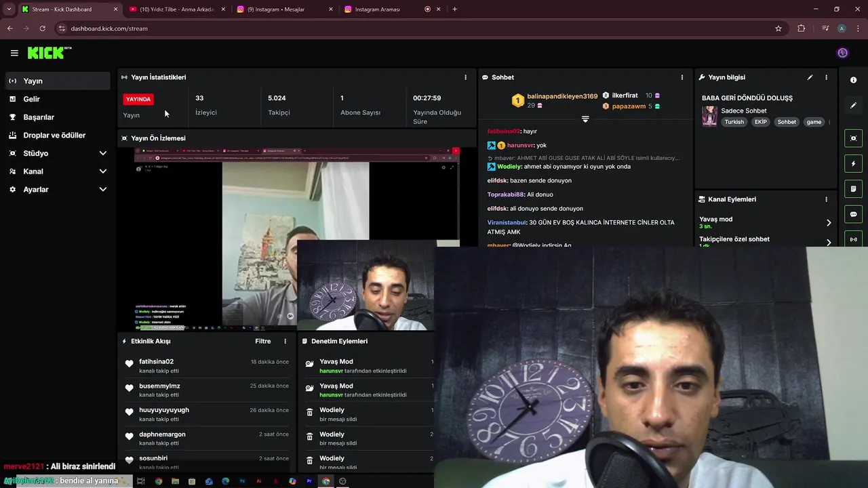Image resolution: width=868 pixels, height=488 pixels.
Task: Edit stream info with the Yayın bilgisi pencil
Action: click(x=810, y=77)
